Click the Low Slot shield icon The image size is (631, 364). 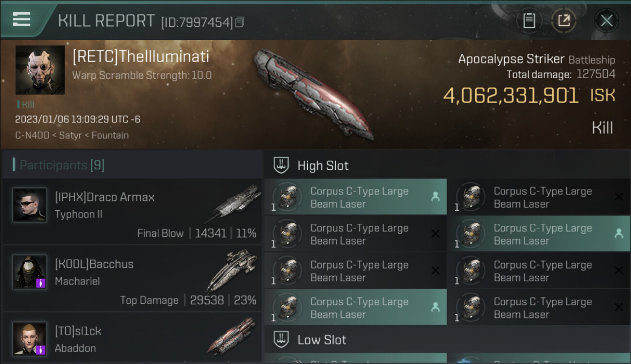(281, 340)
